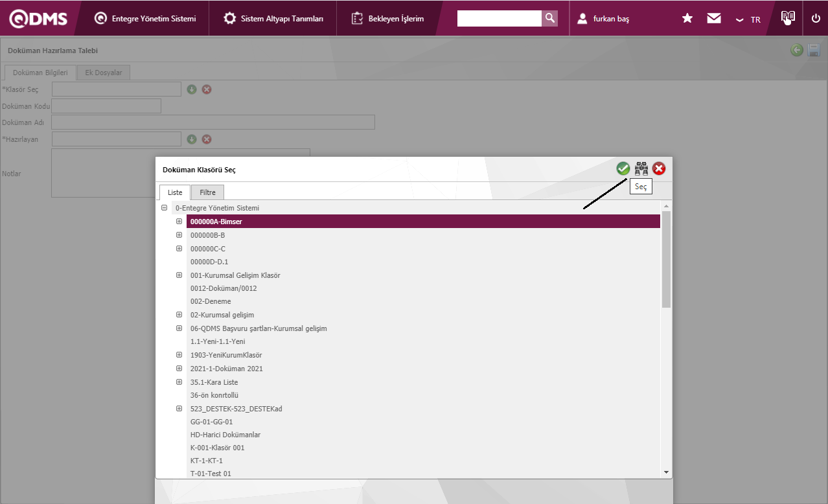Click the user profile icon furkan baş
Image resolution: width=828 pixels, height=504 pixels.
point(582,19)
